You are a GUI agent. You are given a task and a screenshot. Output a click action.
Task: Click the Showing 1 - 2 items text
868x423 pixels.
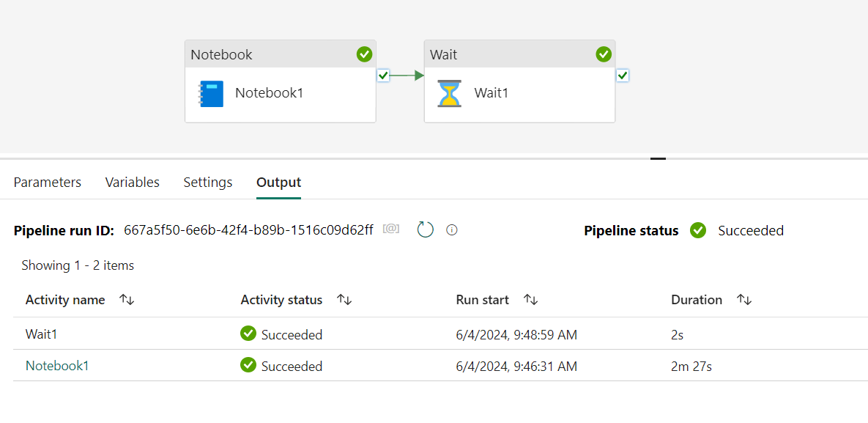click(x=78, y=265)
